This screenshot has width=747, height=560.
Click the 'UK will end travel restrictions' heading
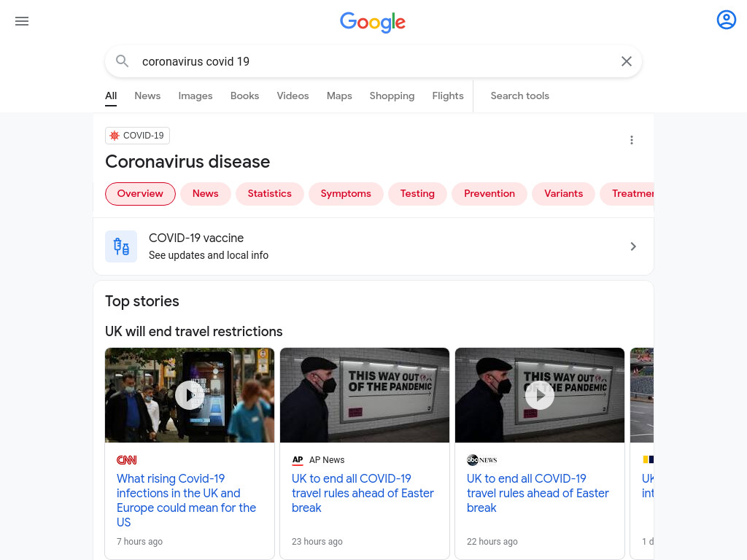[194, 332]
